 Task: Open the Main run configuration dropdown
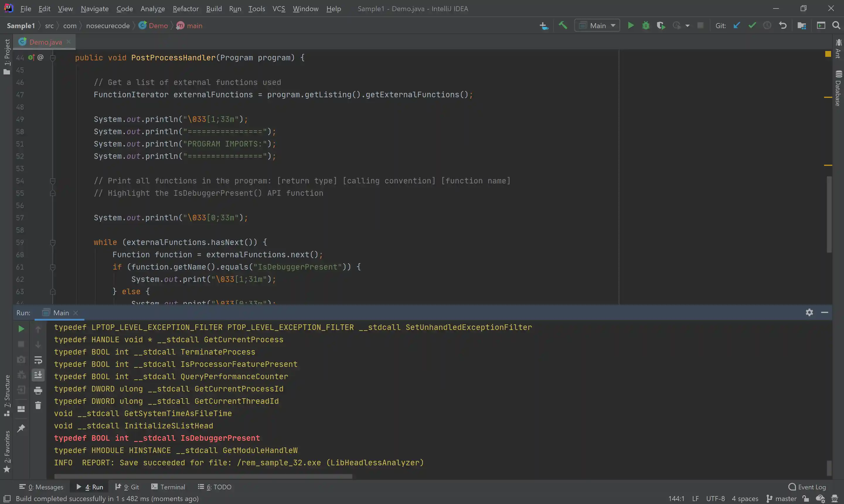[598, 25]
